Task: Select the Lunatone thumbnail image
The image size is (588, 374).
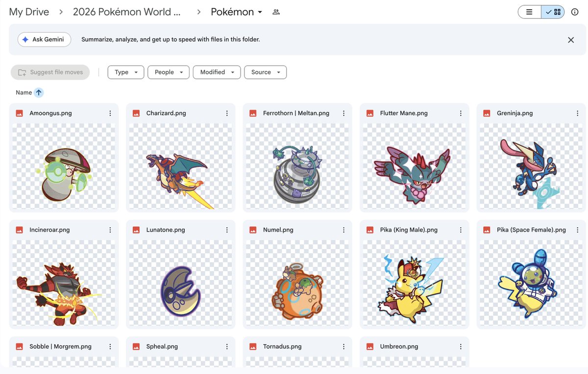Action: tap(181, 282)
